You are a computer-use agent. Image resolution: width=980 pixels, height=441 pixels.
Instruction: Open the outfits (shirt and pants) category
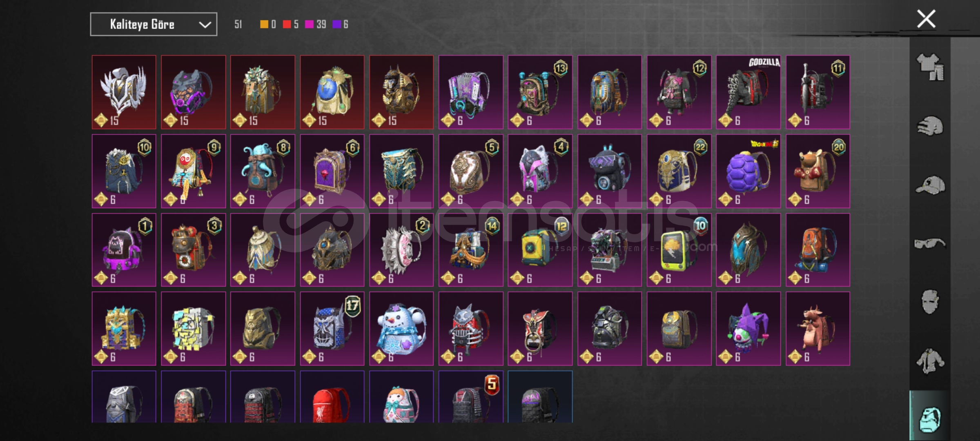click(930, 67)
